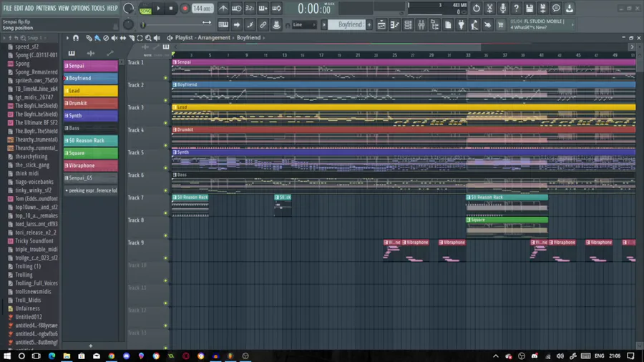Click the multilink to controllers icon
This screenshot has width=644, height=362.
(x=263, y=25)
